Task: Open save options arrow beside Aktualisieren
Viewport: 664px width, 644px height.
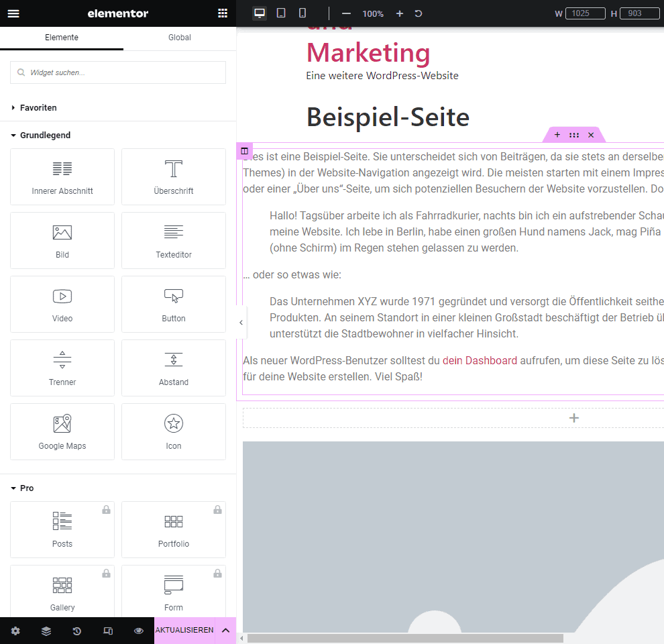Action: click(225, 631)
